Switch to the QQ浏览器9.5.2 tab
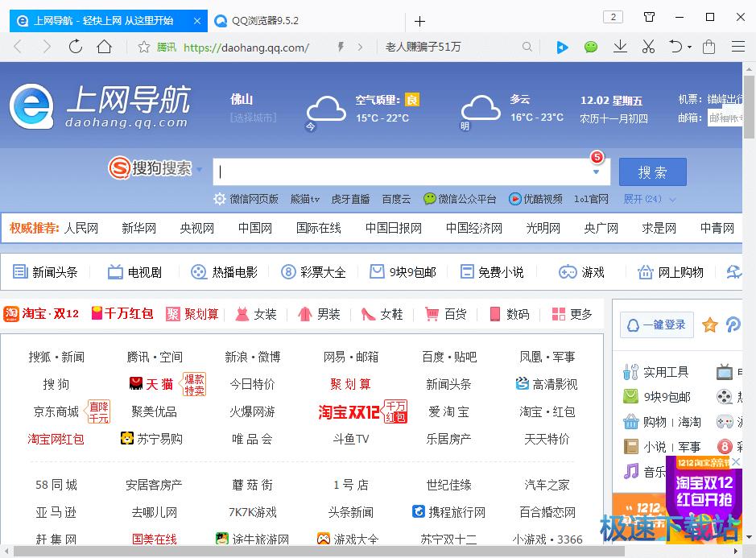 [266, 21]
